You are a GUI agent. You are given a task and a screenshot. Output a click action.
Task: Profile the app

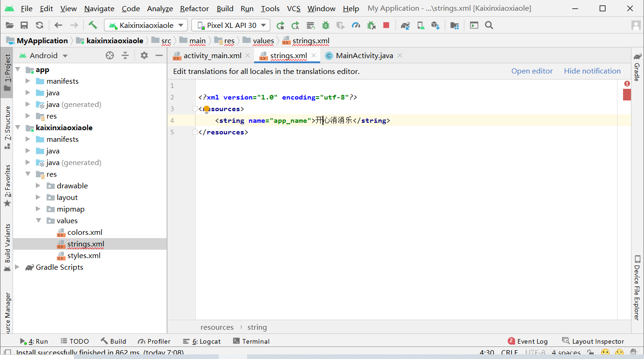point(356,25)
